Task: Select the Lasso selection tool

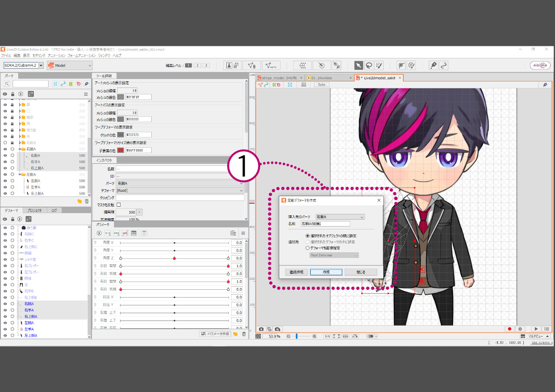Action: [x=369, y=65]
